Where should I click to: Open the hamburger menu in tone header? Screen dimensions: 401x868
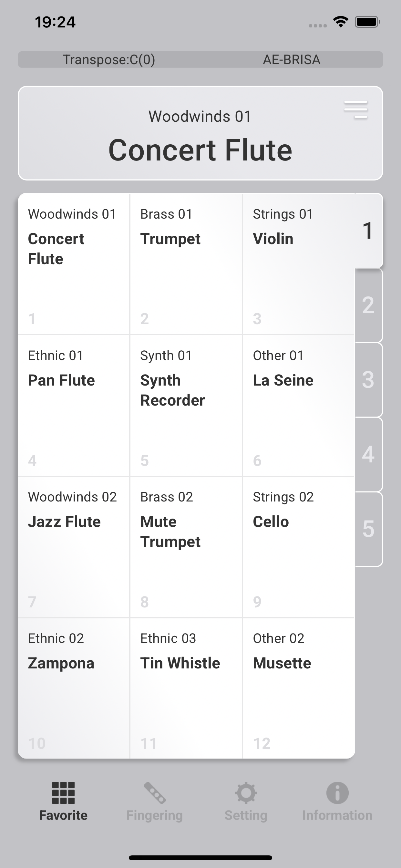[355, 110]
